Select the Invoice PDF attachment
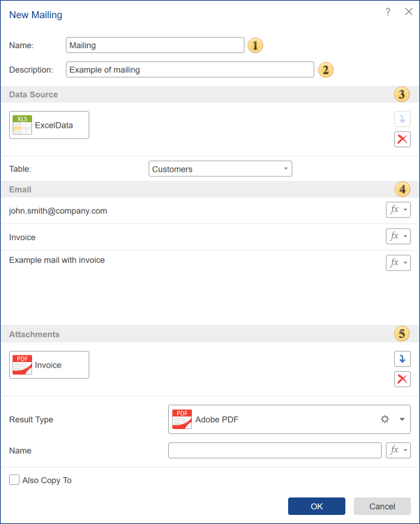The image size is (420, 524). point(49,365)
